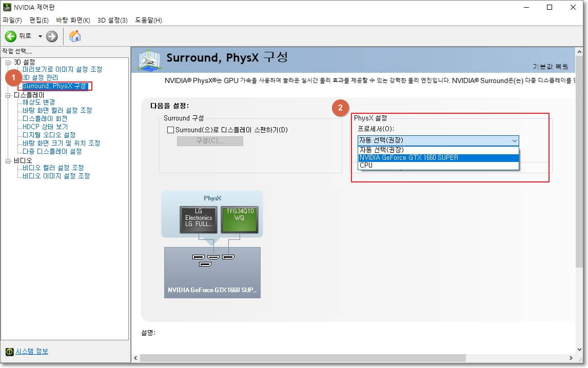The image size is (588, 368).
Task: Click the horizontal scrollbar thumb
Action: [303, 358]
